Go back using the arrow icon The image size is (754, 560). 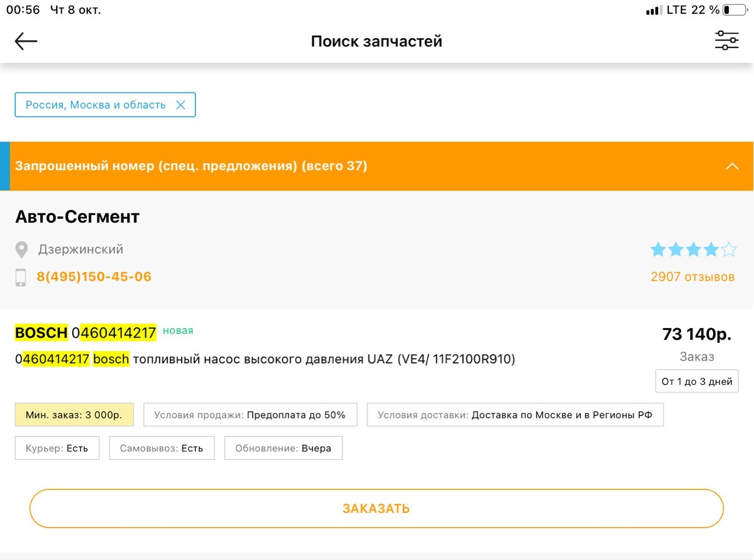(26, 41)
